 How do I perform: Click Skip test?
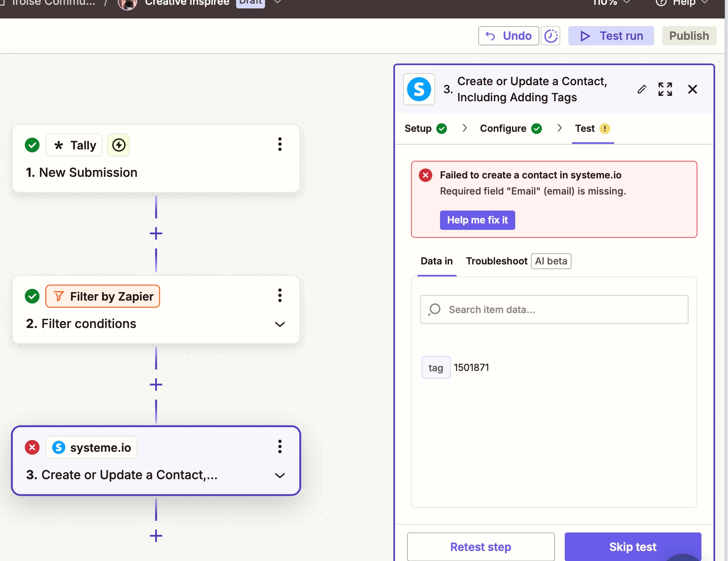tap(633, 547)
